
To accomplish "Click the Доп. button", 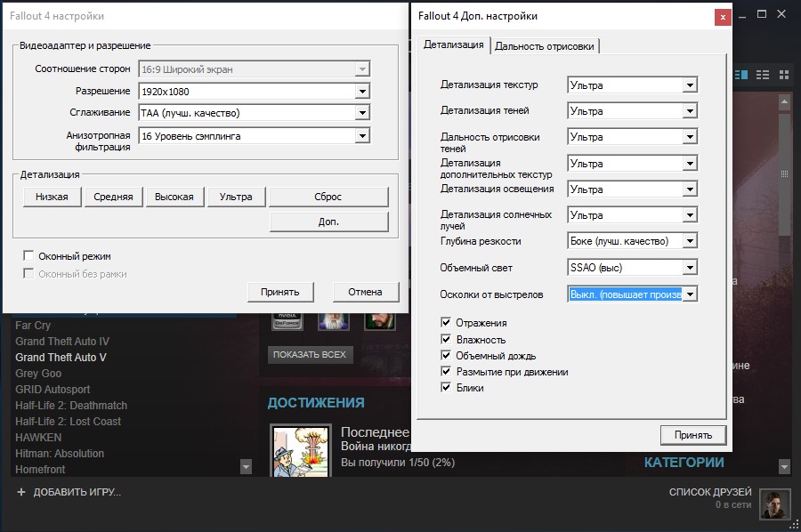I will [x=328, y=222].
